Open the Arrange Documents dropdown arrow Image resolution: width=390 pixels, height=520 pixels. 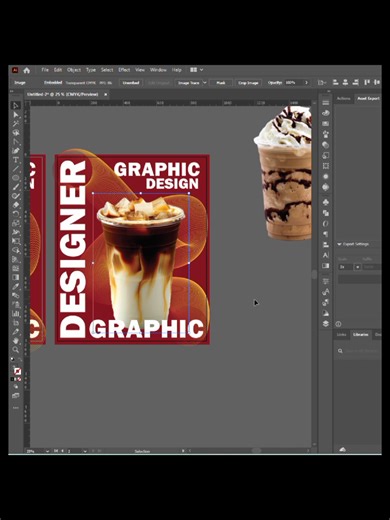point(201,70)
